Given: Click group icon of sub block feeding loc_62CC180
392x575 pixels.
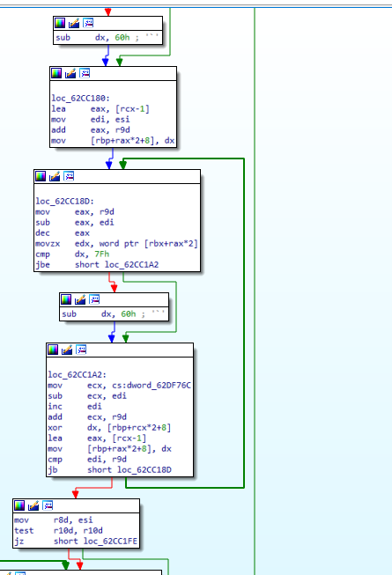Looking at the screenshot, I should coord(88,23).
